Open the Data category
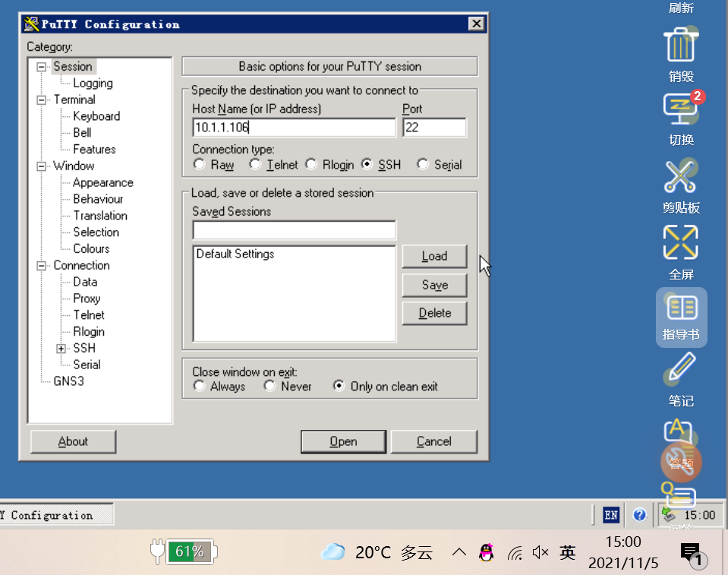 86,282
